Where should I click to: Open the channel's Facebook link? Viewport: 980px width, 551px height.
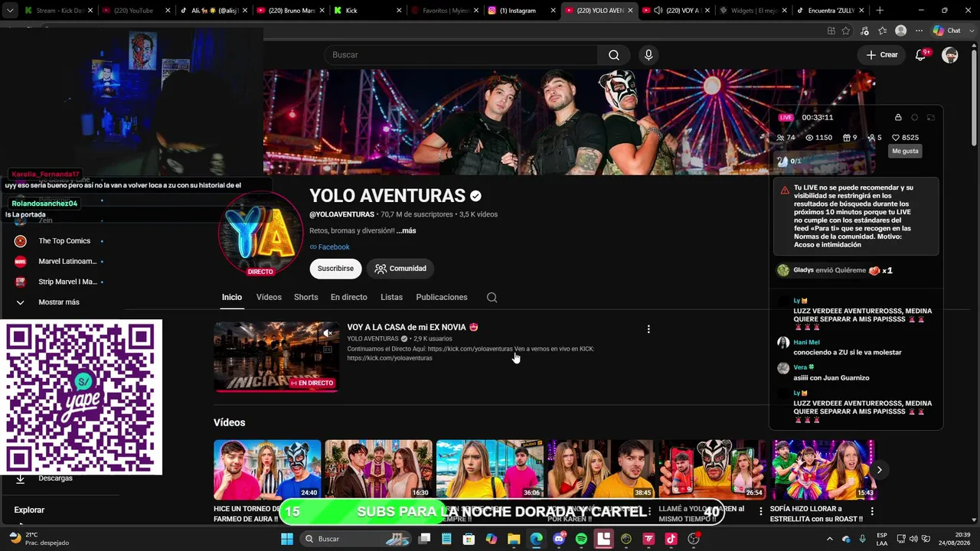coord(329,247)
